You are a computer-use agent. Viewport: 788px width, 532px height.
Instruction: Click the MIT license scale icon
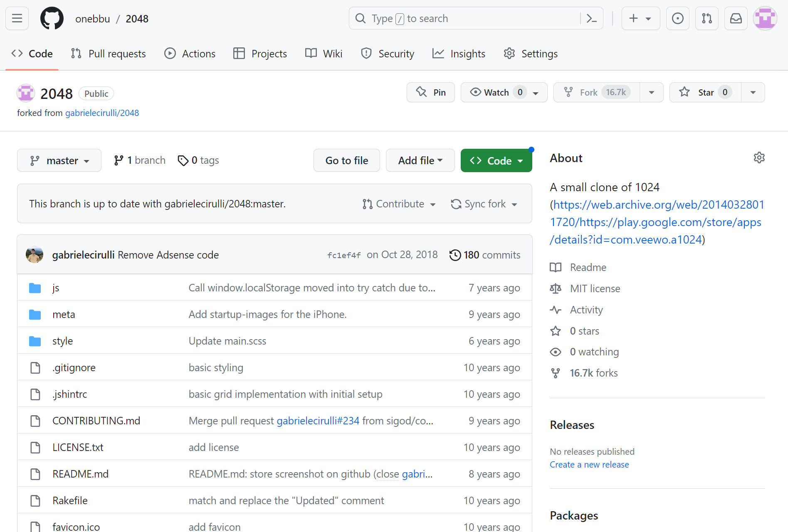pyautogui.click(x=556, y=288)
